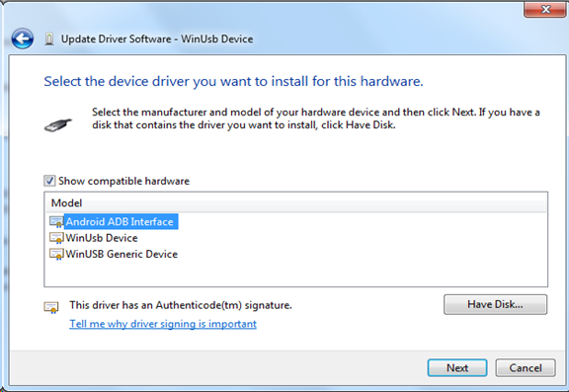The width and height of the screenshot is (569, 392).
Task: Go back using the blue arrow button
Action: tap(23, 39)
